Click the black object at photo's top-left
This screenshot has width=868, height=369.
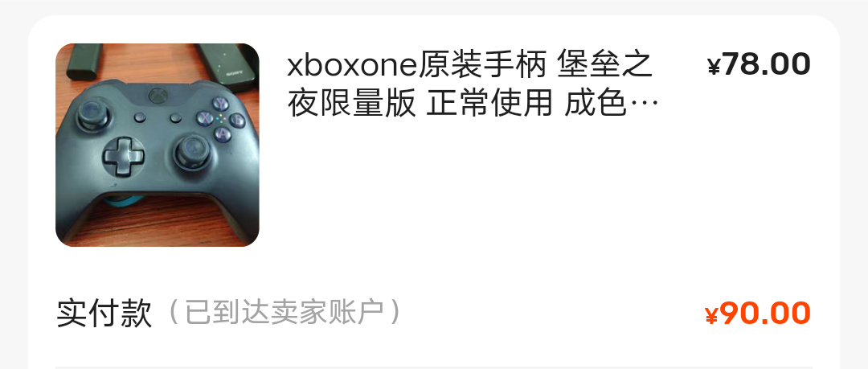tap(84, 61)
